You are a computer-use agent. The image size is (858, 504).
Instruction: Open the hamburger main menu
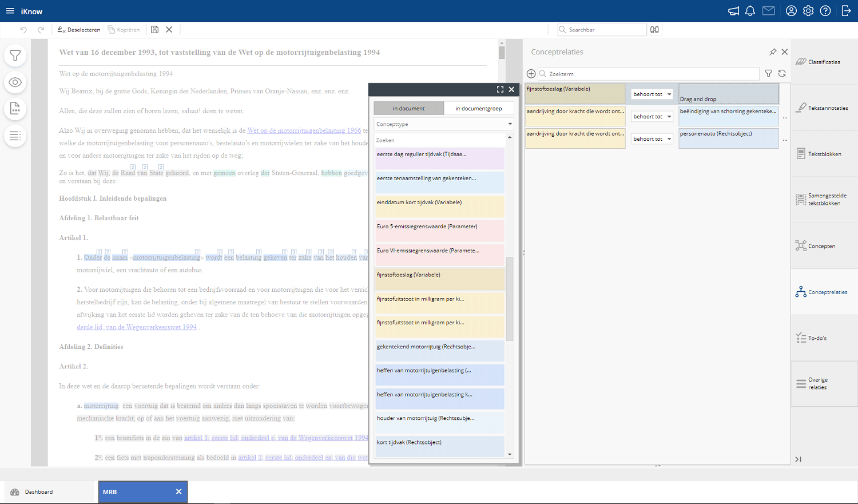10,11
